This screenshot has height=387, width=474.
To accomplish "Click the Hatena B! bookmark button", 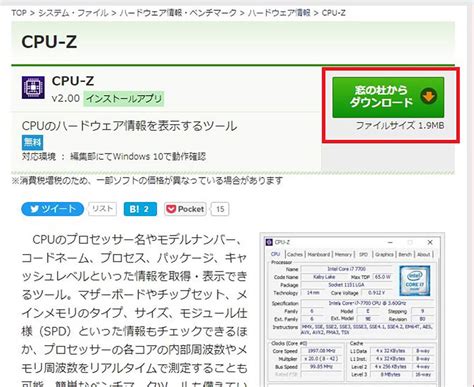I will point(140,209).
